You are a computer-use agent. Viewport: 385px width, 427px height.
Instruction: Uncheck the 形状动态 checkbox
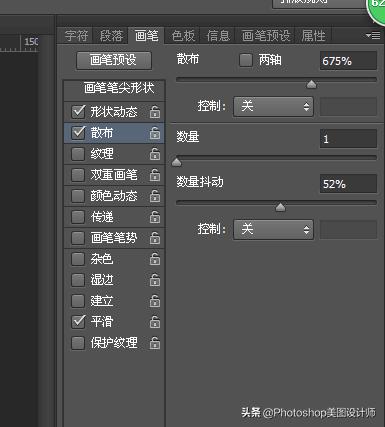point(78,112)
